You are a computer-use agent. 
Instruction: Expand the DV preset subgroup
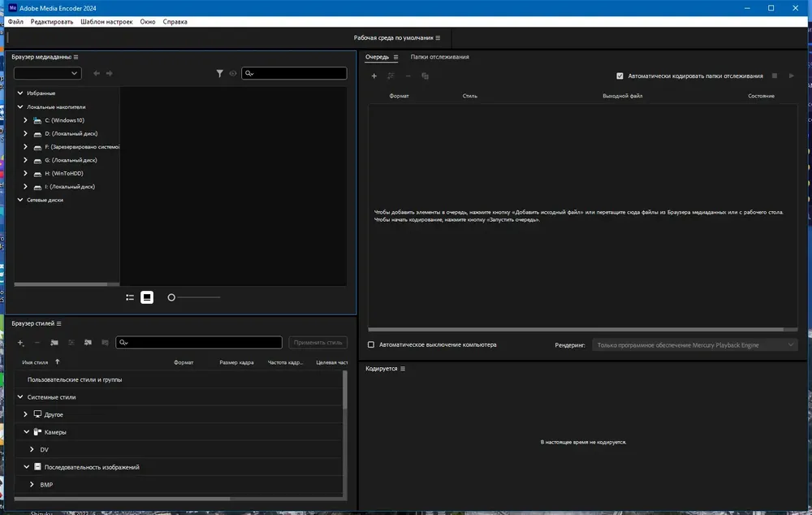[32, 450]
